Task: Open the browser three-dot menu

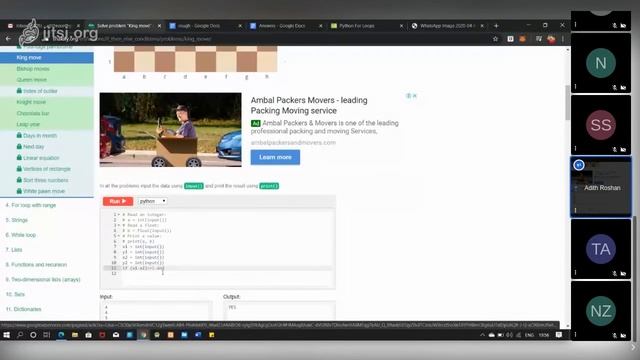Action: [563, 39]
